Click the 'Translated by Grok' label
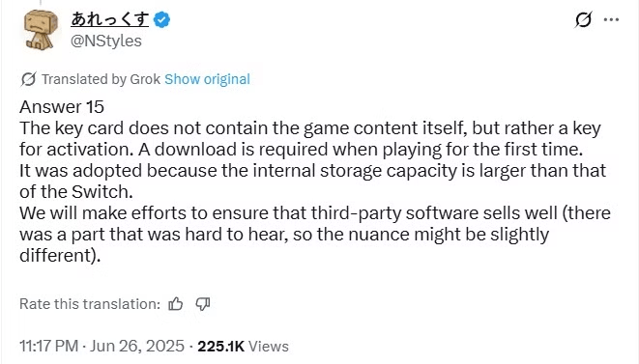The width and height of the screenshot is (639, 364). pos(101,79)
